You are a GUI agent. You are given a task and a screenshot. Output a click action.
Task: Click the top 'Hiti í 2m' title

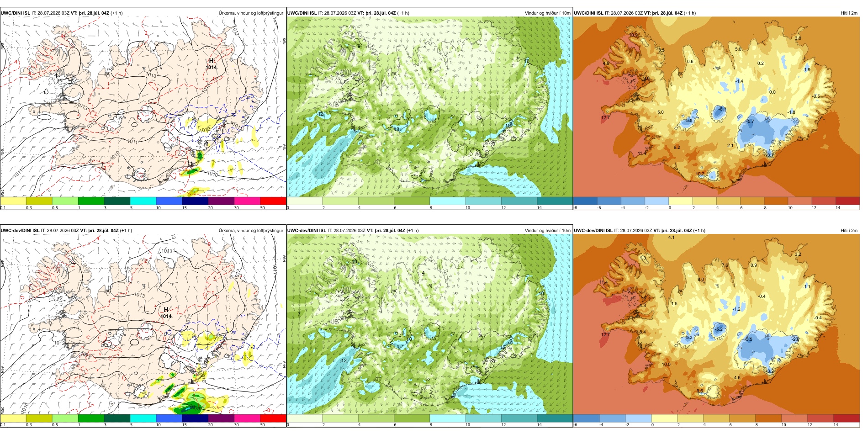click(849, 13)
